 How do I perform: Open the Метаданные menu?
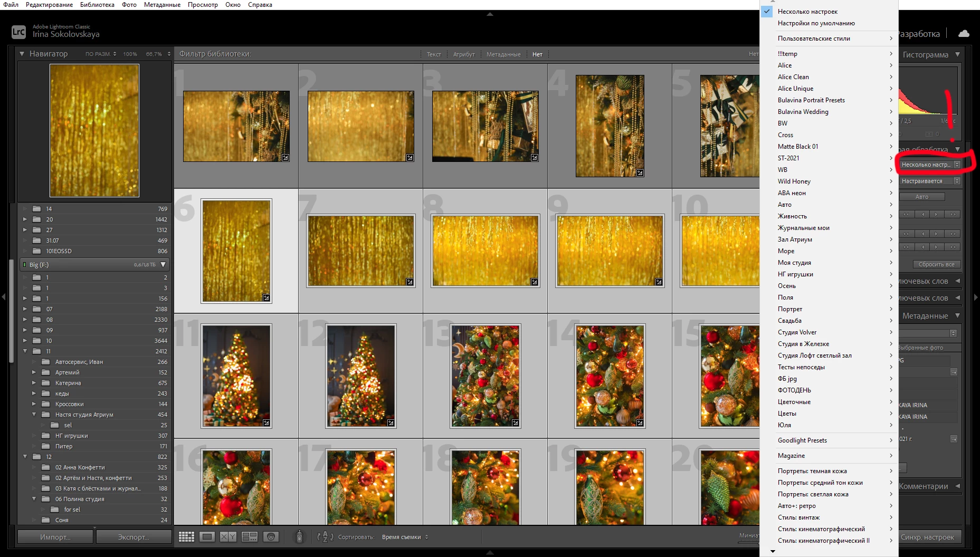tap(162, 5)
